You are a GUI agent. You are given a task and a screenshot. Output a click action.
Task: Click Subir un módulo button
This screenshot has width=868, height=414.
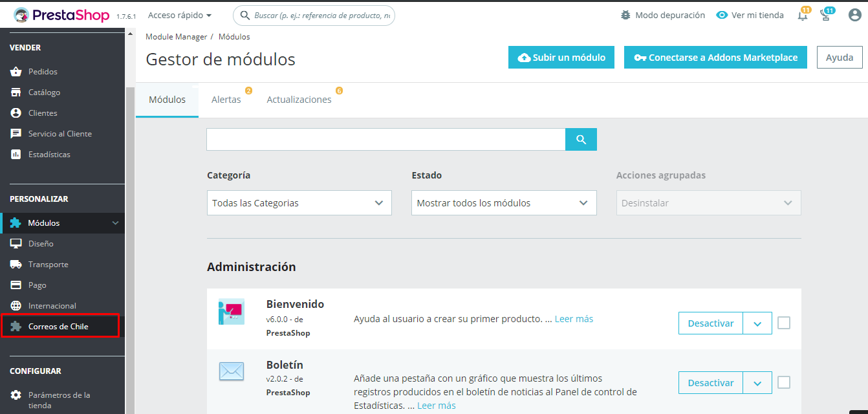point(561,58)
